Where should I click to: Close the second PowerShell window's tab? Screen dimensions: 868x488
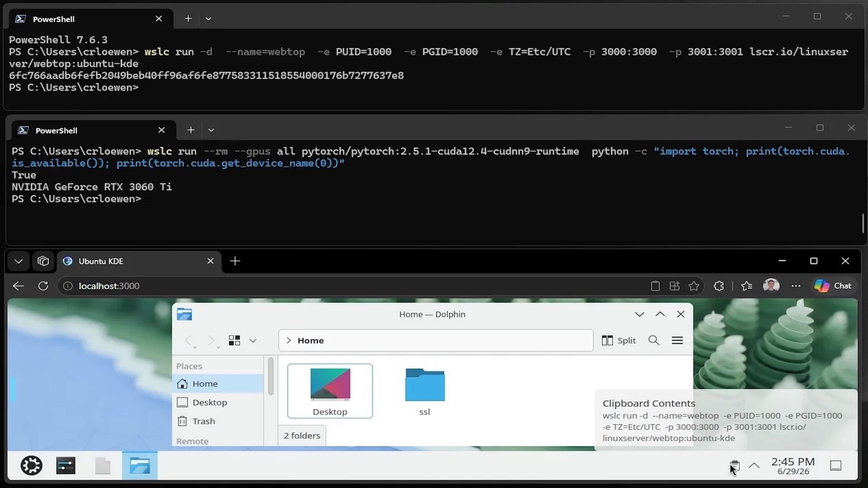click(161, 130)
